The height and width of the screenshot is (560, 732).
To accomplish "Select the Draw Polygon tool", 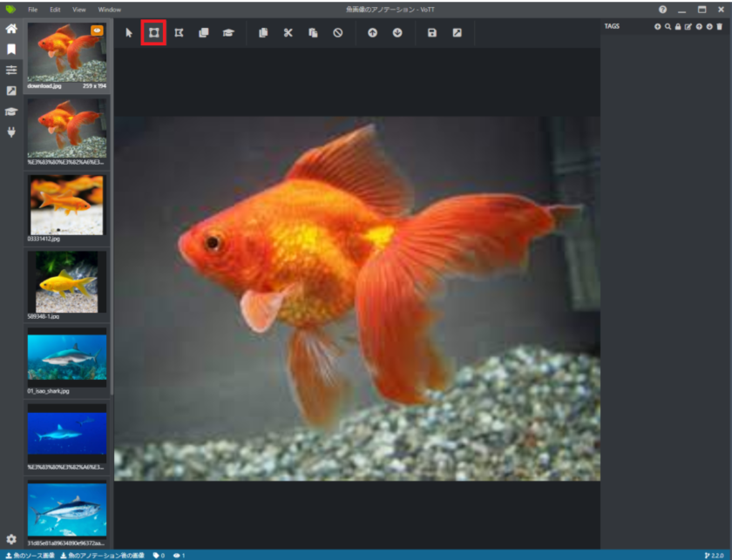I will point(179,33).
